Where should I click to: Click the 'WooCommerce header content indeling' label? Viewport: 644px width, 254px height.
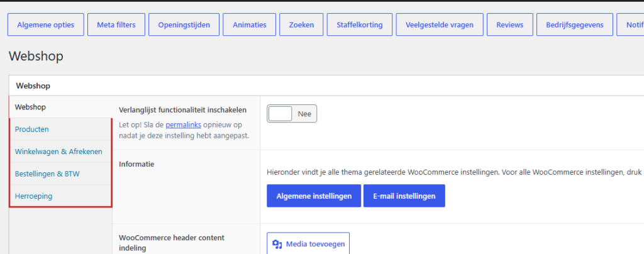click(172, 243)
